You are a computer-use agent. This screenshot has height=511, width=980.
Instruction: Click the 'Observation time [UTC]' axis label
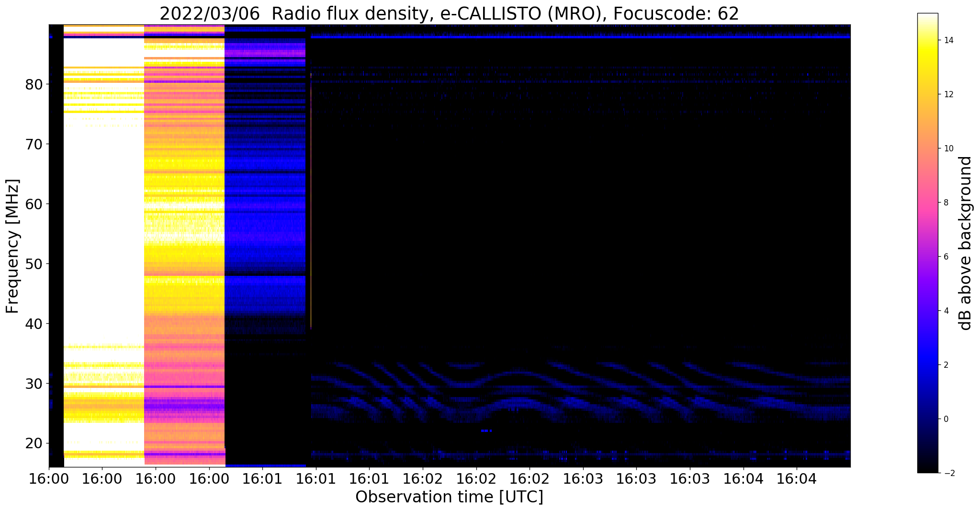tap(449, 497)
